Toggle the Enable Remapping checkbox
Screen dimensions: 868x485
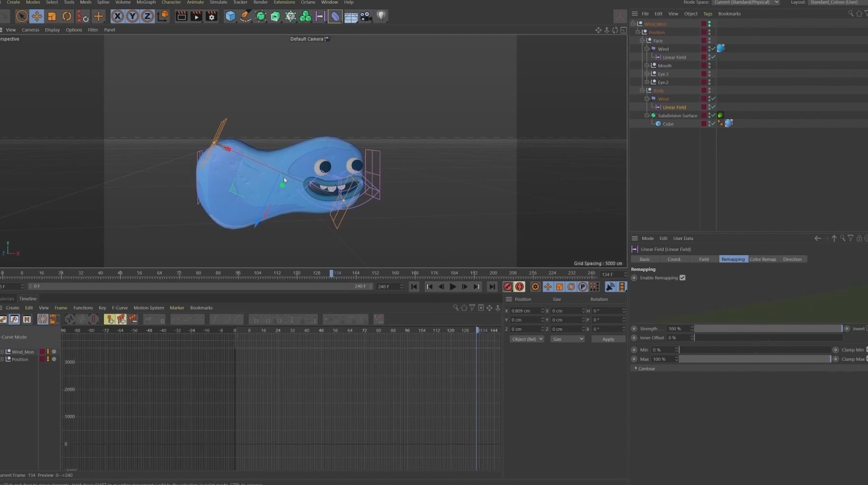tap(682, 278)
